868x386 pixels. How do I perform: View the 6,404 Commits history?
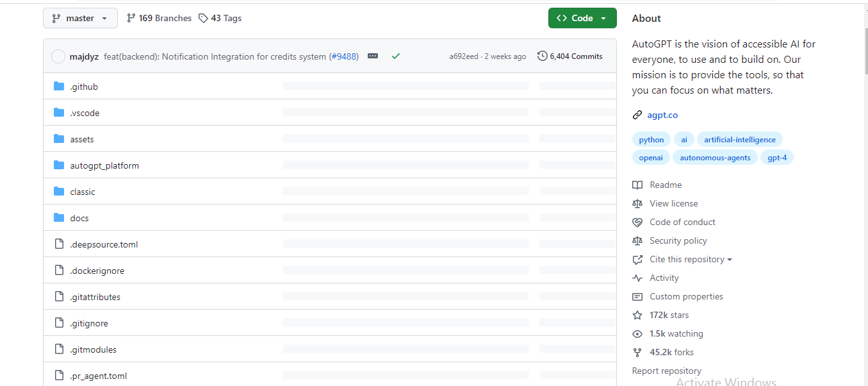570,56
